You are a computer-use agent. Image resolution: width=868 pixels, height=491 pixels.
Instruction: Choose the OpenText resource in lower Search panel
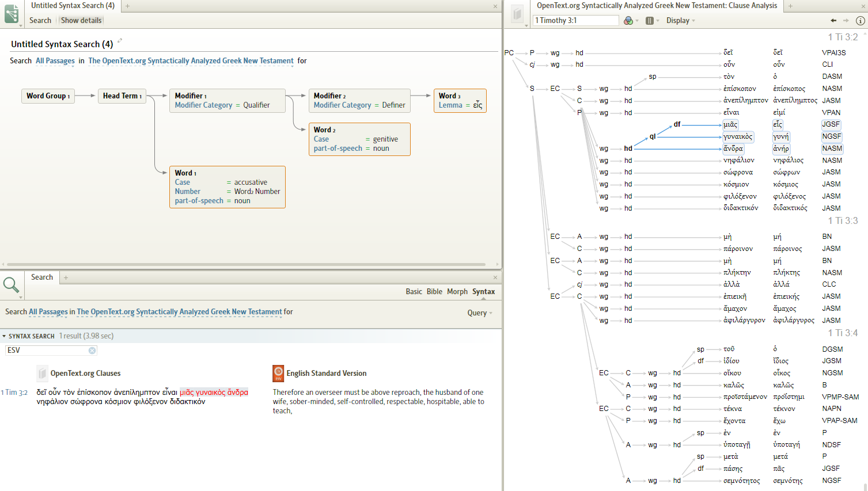tap(180, 312)
